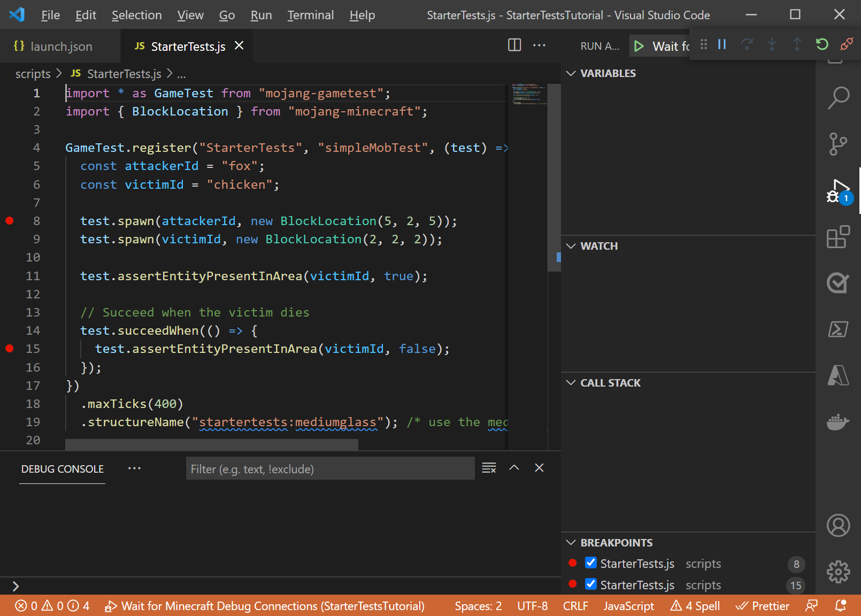The height and width of the screenshot is (616, 861).
Task: Click the Step Into debug button
Action: click(772, 44)
